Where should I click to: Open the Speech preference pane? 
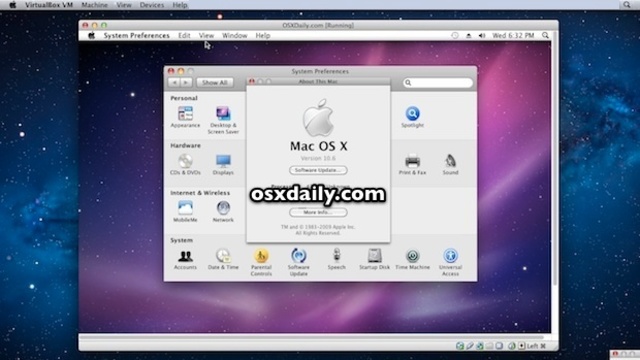[336, 256]
